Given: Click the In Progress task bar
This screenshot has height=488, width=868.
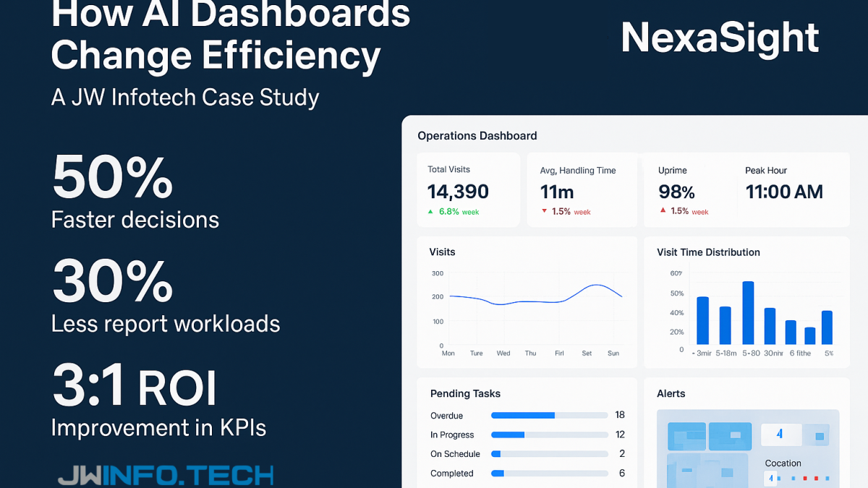Looking at the screenshot, I should (549, 435).
